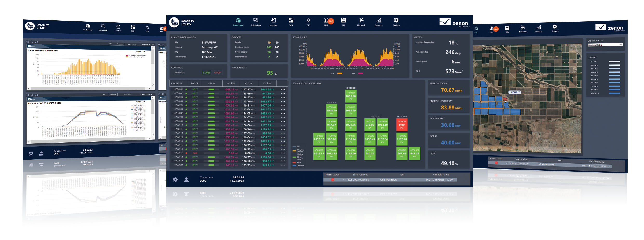This screenshot has width=644, height=240.
Task: Click the user profile icon in the center window footer
Action: (186, 180)
